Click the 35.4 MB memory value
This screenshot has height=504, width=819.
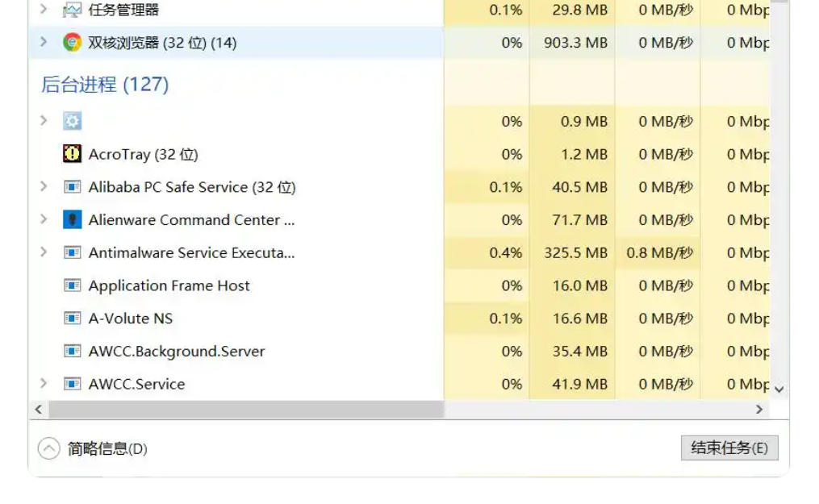pos(580,352)
